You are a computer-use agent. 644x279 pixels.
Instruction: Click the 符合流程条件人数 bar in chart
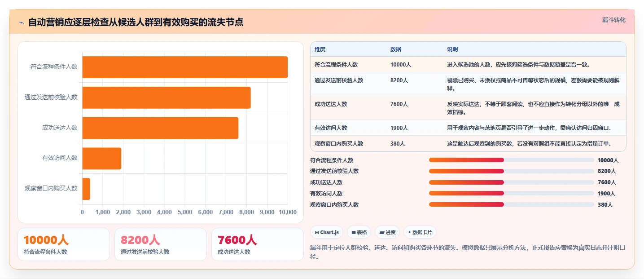185,67
